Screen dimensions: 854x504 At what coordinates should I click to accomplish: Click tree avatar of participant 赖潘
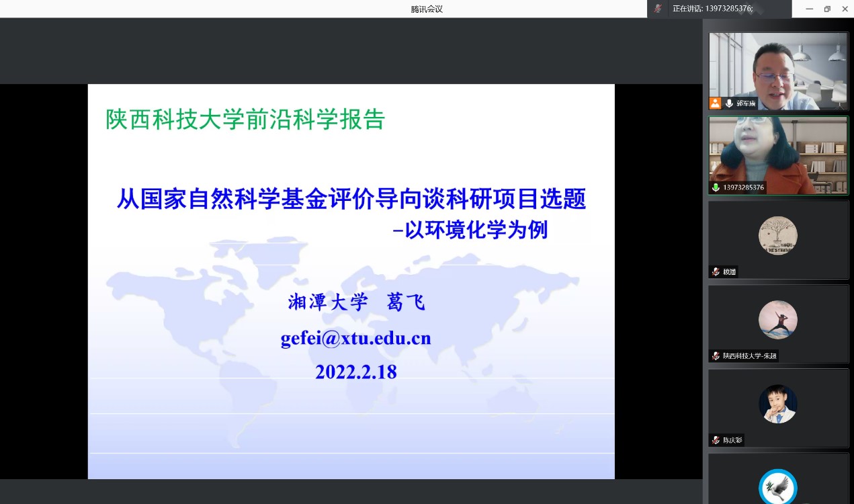[777, 236]
